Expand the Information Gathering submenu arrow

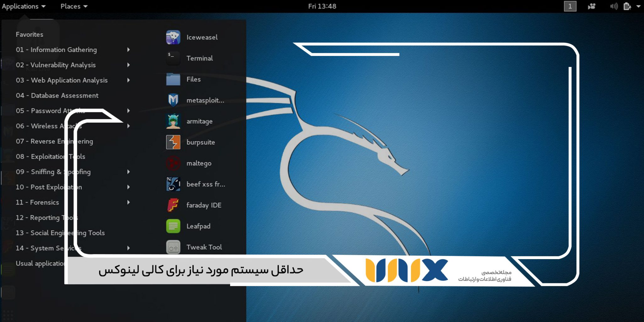click(128, 50)
